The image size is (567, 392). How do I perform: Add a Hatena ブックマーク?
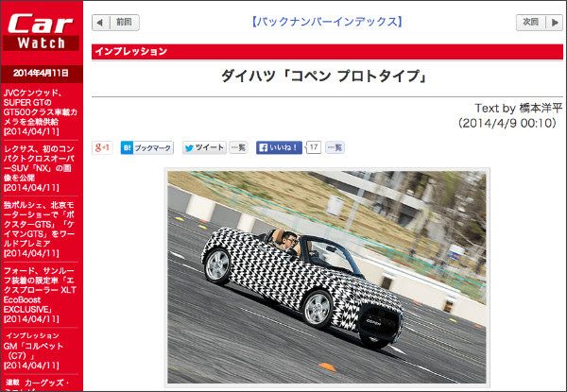point(147,147)
